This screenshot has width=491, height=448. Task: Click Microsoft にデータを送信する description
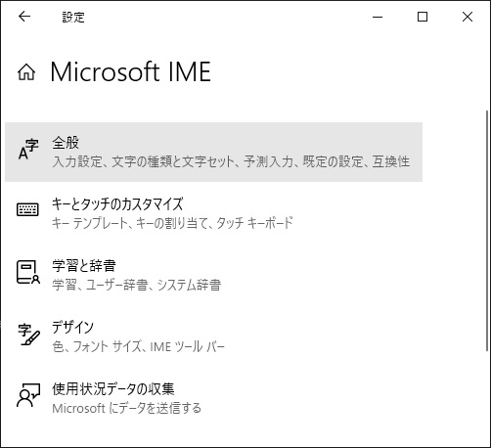127,408
